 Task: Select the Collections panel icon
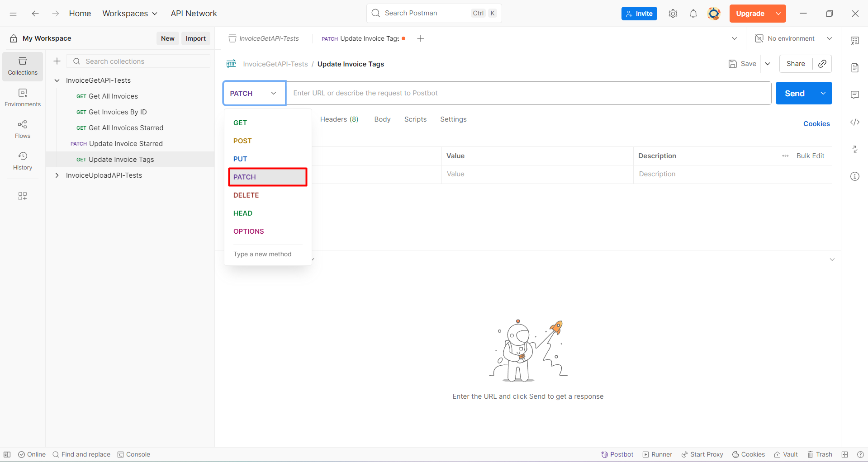point(22,66)
